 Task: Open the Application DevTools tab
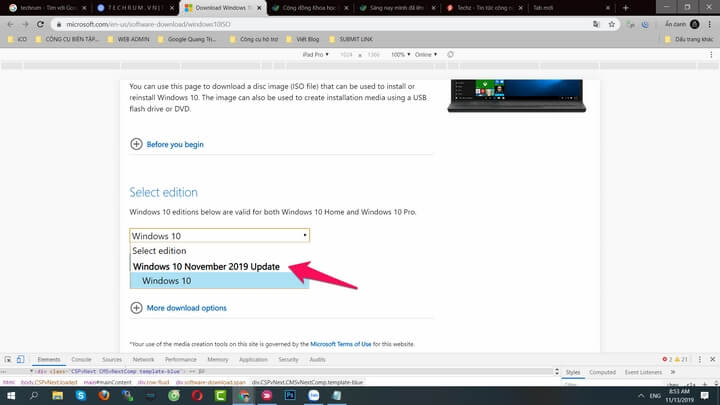[253, 360]
